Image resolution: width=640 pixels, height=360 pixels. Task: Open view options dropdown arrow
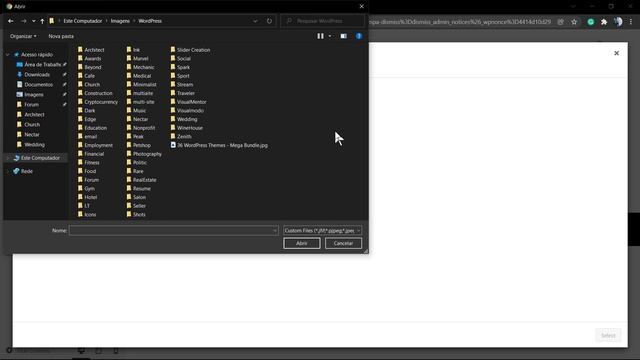(330, 36)
